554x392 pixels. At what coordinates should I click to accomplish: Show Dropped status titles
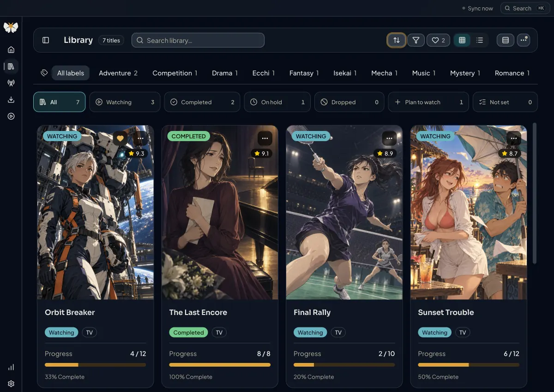click(349, 102)
